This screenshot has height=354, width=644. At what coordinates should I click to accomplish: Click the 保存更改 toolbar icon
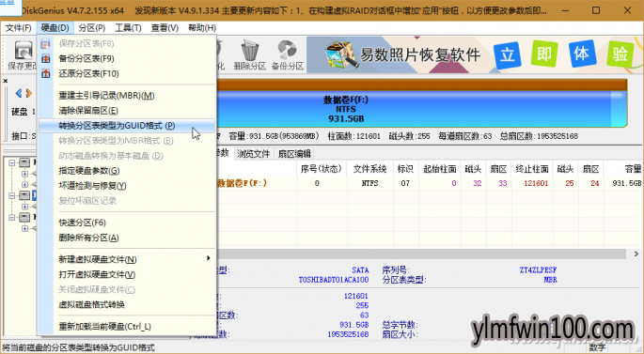click(x=23, y=55)
